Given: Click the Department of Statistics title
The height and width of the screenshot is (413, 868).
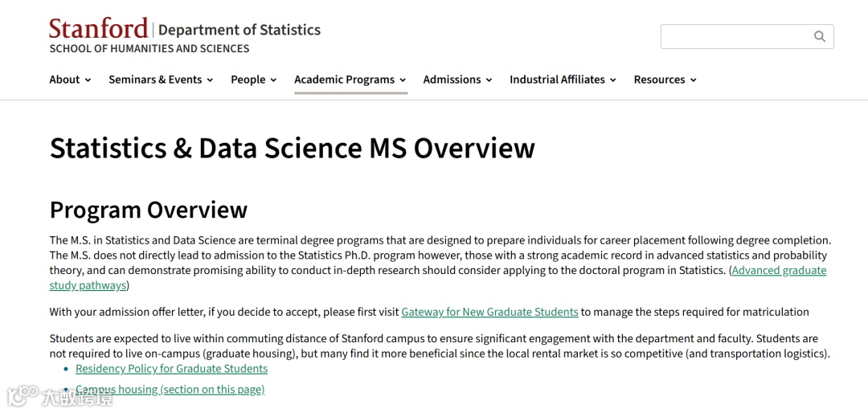Looking at the screenshot, I should click(x=240, y=30).
